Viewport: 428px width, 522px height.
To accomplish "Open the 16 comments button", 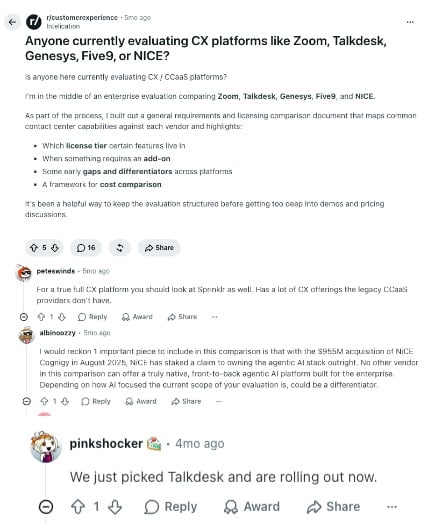I will coord(86,248).
